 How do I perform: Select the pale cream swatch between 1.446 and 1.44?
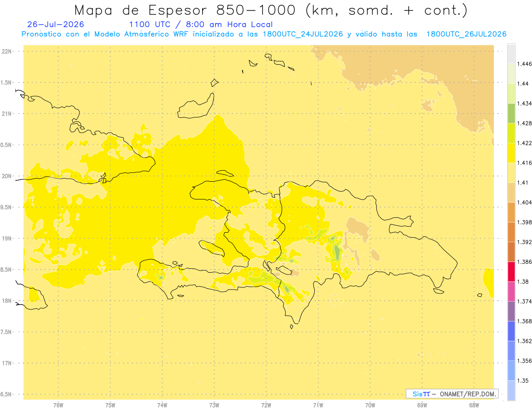pos(511,74)
